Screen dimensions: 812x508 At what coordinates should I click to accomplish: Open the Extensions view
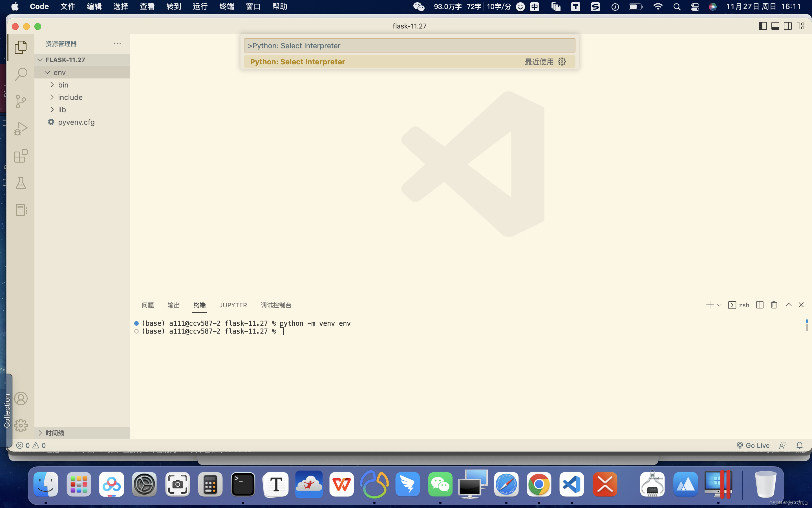[21, 156]
